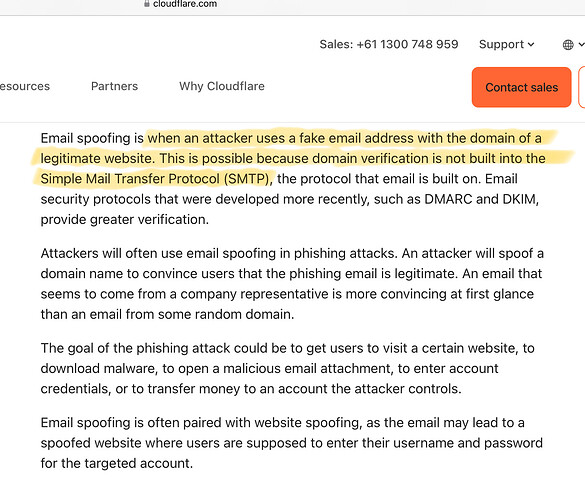Click the globe language icon
The width and height of the screenshot is (585, 500).
click(x=568, y=45)
